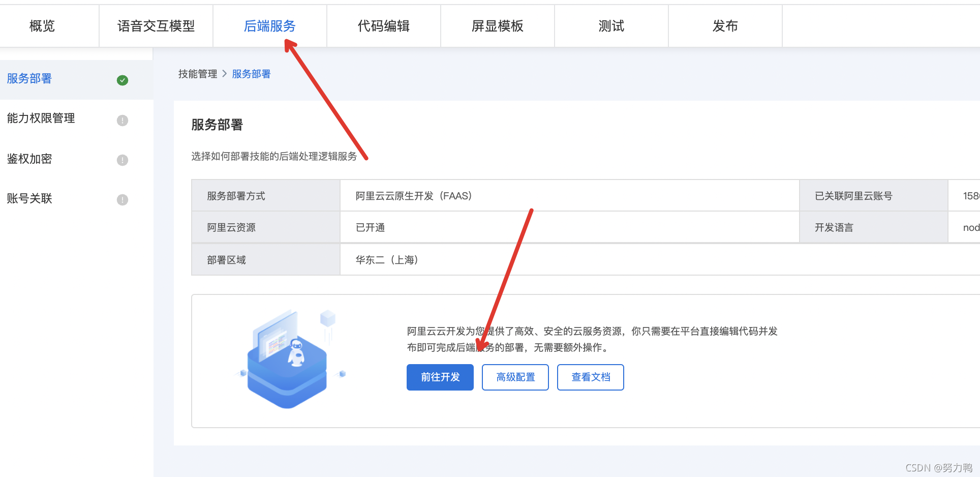Click the 已关联阿里云账号 label cell
Screen dimensions: 980x477
(874, 196)
